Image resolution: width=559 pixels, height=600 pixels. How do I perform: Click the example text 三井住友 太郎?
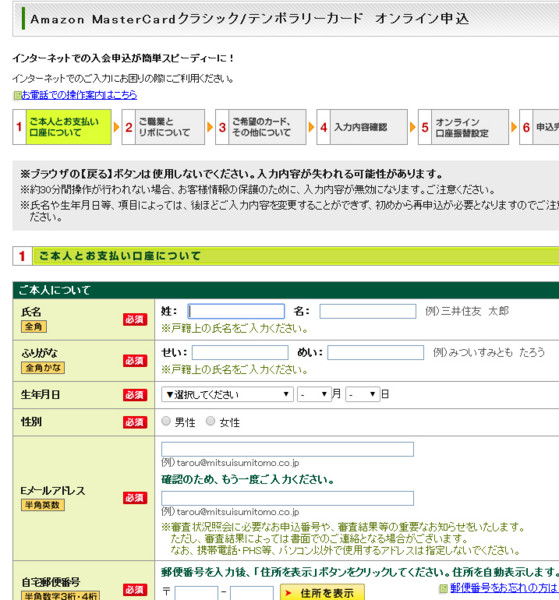(475, 311)
